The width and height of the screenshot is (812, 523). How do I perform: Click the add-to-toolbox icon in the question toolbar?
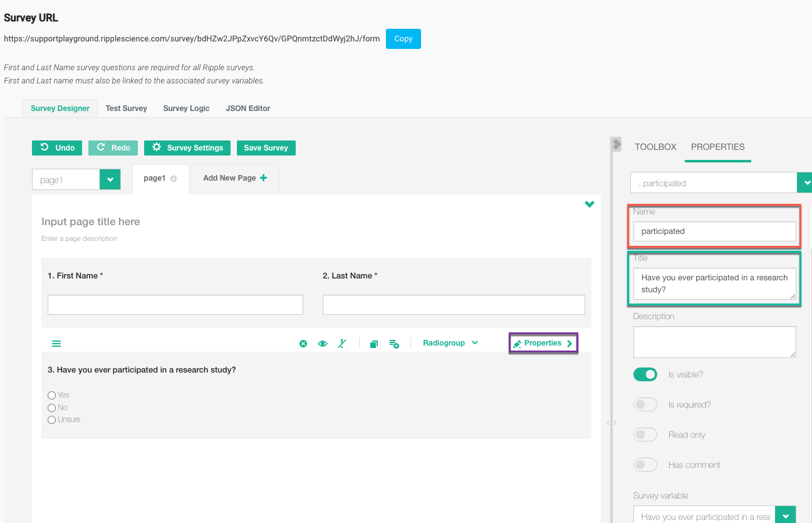click(x=394, y=344)
